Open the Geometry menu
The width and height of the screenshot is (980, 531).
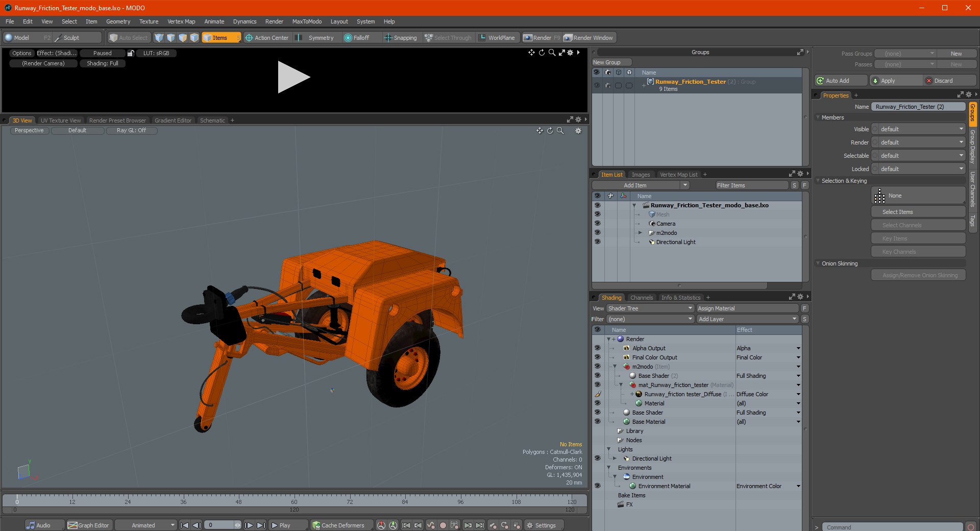[x=118, y=21]
